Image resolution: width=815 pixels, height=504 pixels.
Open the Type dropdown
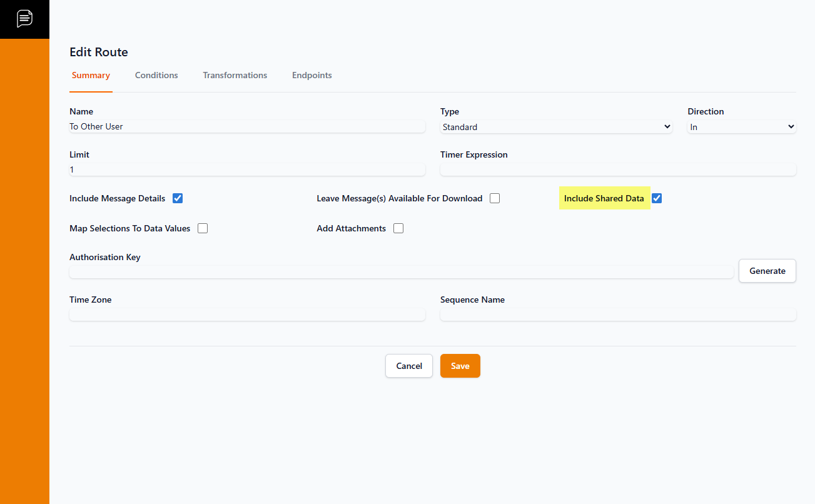pos(556,127)
